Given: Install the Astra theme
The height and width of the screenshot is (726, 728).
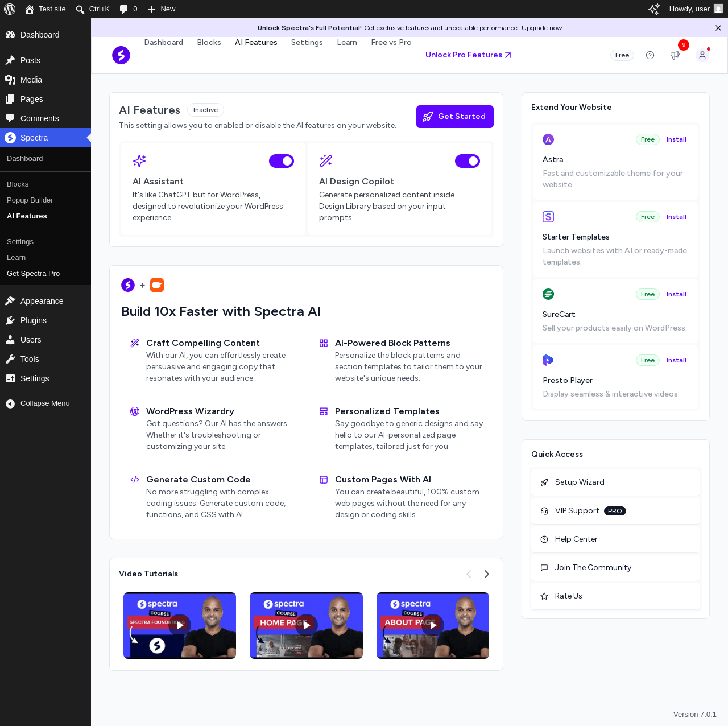Looking at the screenshot, I should click(676, 139).
